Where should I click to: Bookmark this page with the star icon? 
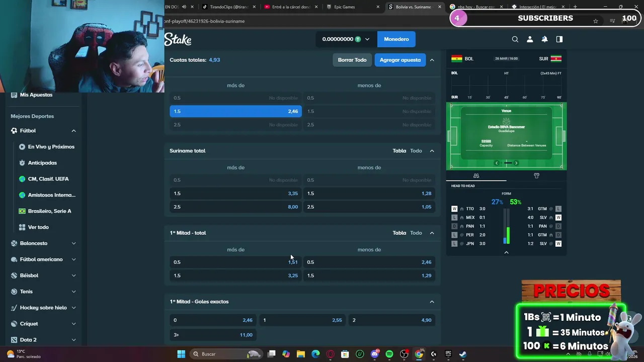(x=596, y=21)
